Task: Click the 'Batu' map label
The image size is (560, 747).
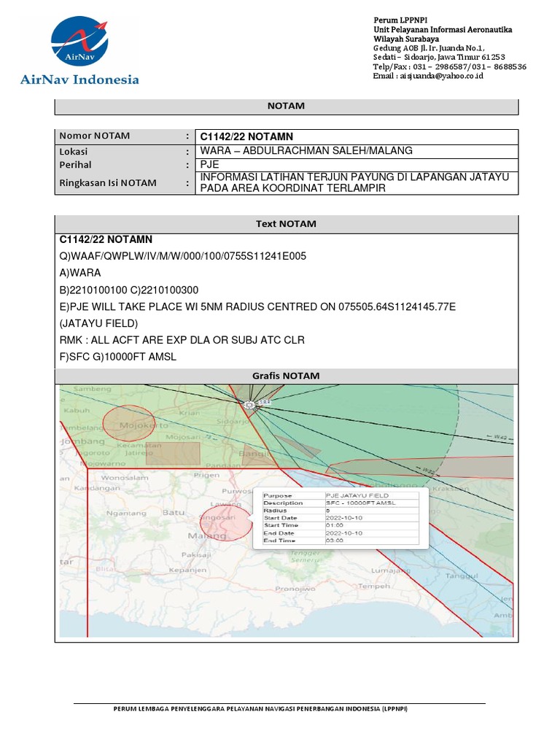Action: 174,513
